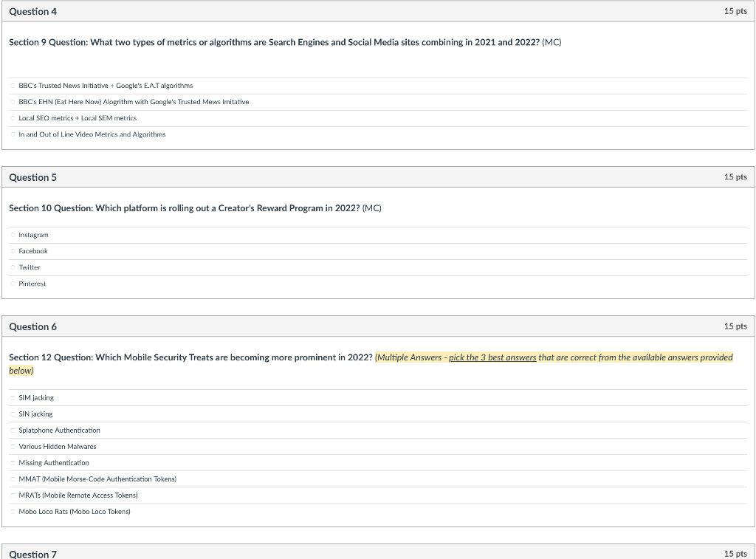Choose Local SEO metrics + Local SEM metrics

coord(13,118)
